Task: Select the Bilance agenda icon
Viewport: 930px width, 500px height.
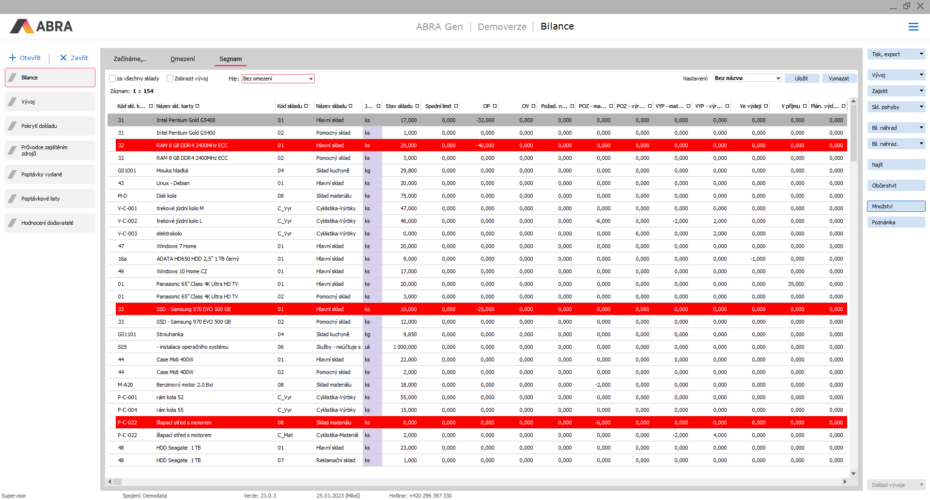Action: pyautogui.click(x=12, y=78)
